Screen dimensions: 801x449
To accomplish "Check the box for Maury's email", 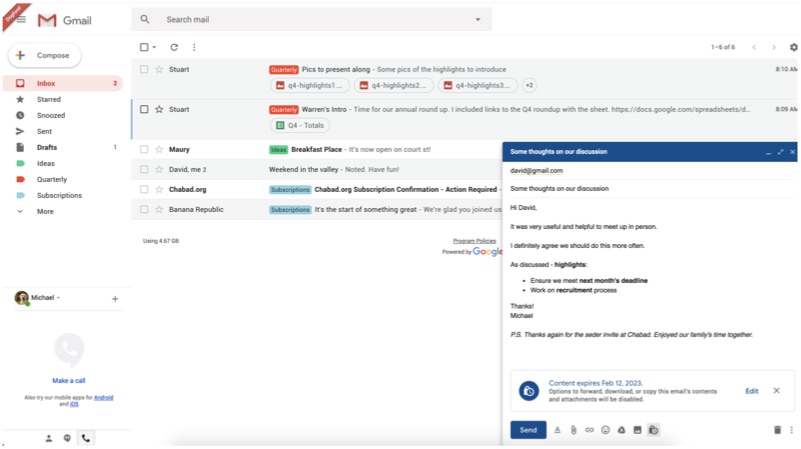I will [x=144, y=150].
